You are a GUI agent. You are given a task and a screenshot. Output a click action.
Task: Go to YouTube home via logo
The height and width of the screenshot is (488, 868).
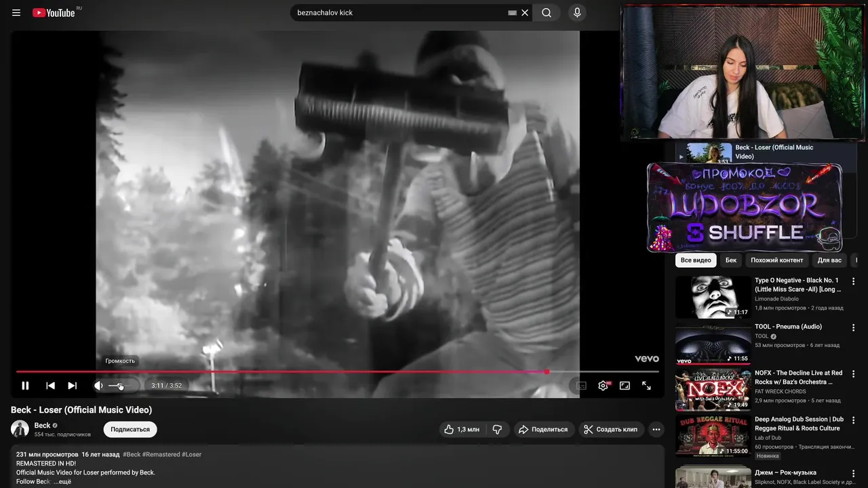tap(54, 13)
